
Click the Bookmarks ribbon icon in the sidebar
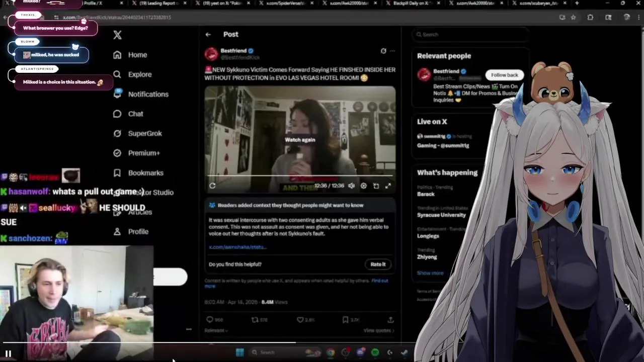pos(117,172)
